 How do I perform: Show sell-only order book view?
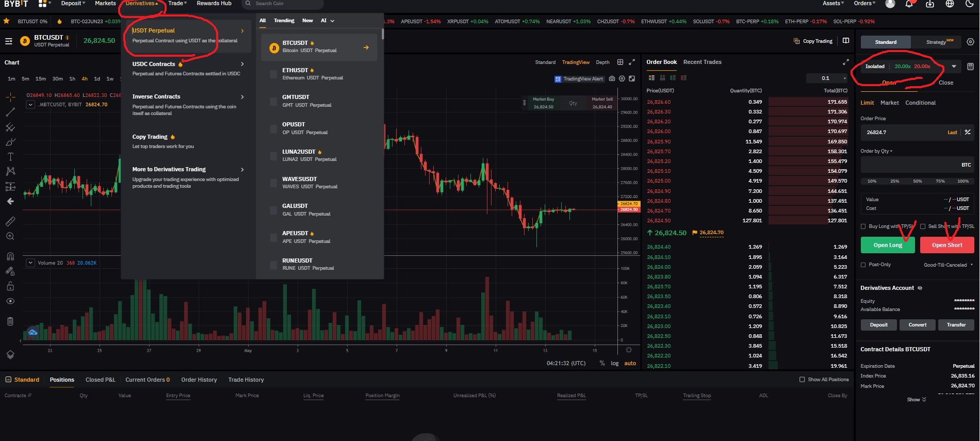pos(683,78)
